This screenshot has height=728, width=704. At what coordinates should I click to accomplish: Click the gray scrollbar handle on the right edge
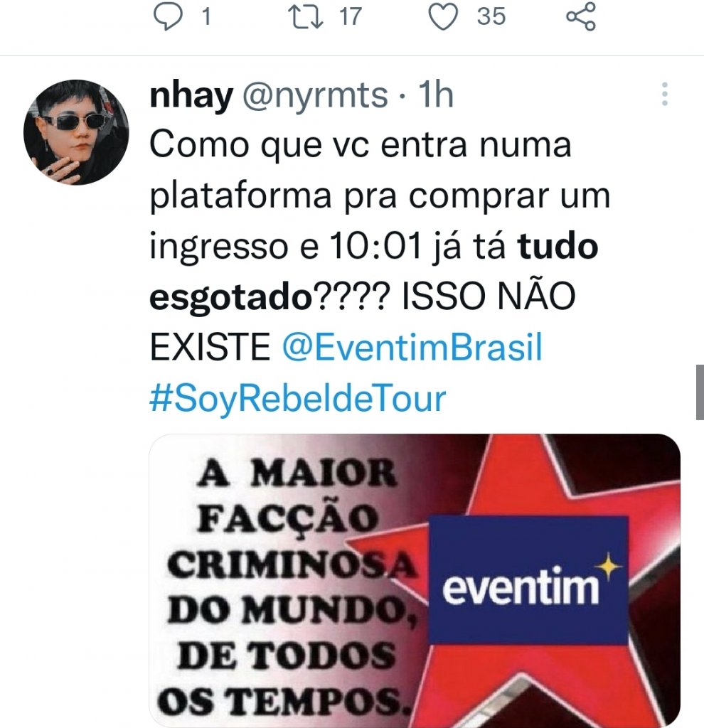[x=700, y=392]
